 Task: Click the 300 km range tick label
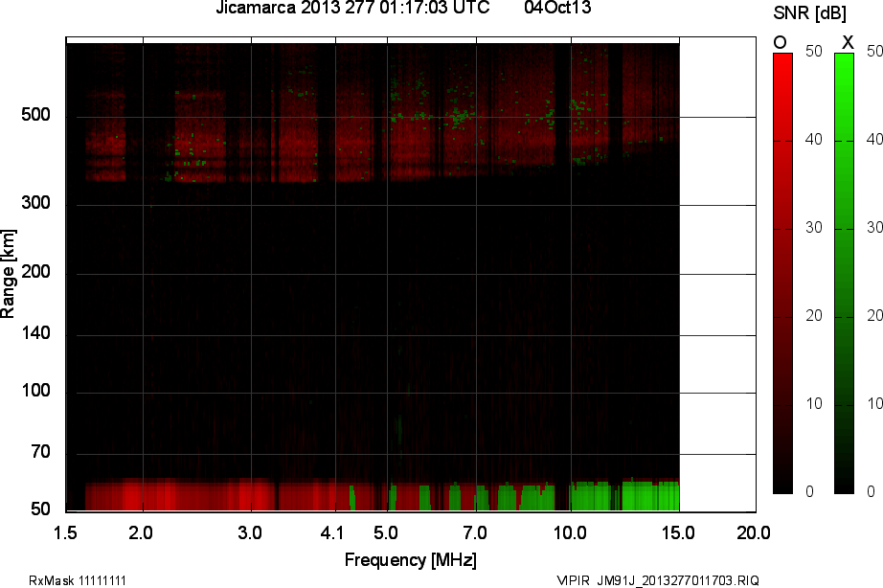35,203
